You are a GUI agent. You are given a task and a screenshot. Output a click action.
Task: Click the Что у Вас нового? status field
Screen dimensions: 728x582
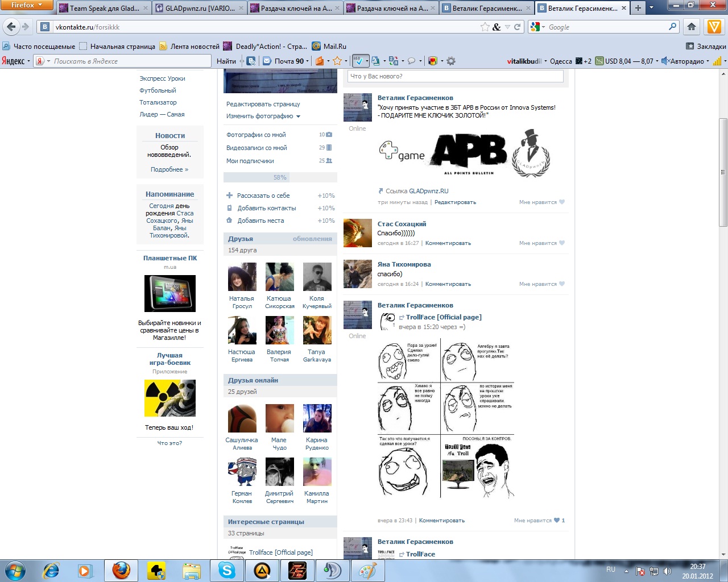point(455,76)
